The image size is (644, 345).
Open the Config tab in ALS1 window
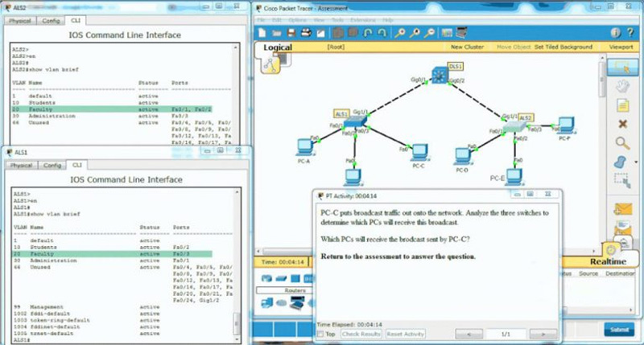point(52,166)
